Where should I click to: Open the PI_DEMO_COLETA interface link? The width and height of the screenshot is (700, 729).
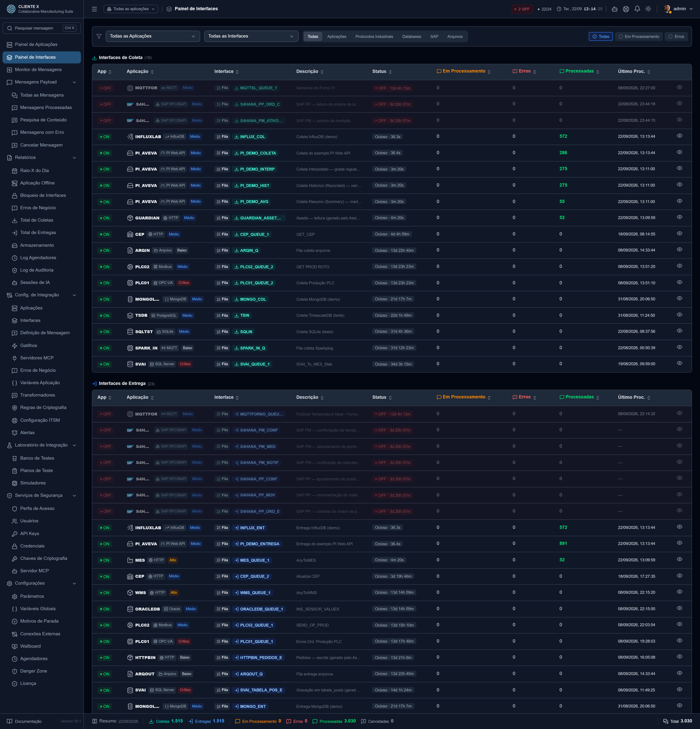pos(256,153)
